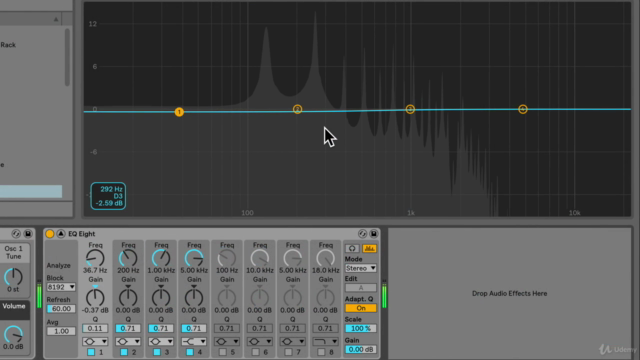The width and height of the screenshot is (640, 360).
Task: Open the band 2 filter type dropdown
Action: (128, 341)
